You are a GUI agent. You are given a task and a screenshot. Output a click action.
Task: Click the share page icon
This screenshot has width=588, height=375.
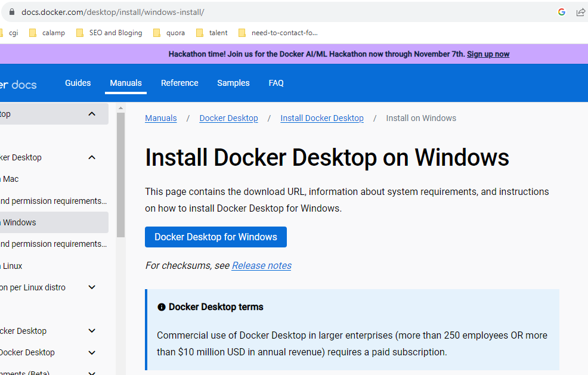[580, 12]
